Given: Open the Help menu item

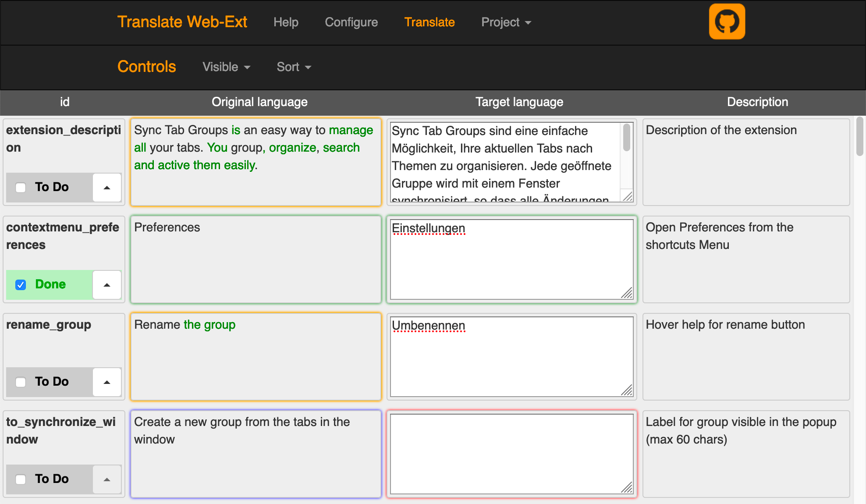Looking at the screenshot, I should click(286, 22).
